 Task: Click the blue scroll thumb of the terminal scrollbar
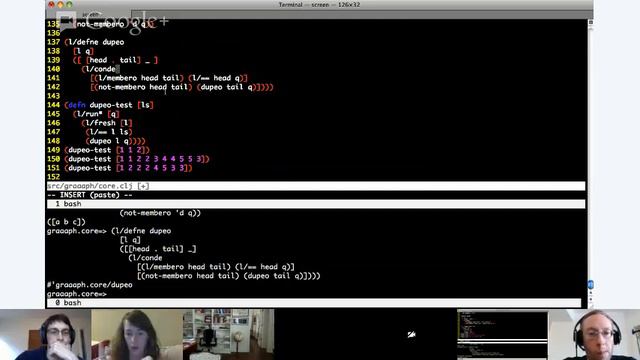[590, 284]
